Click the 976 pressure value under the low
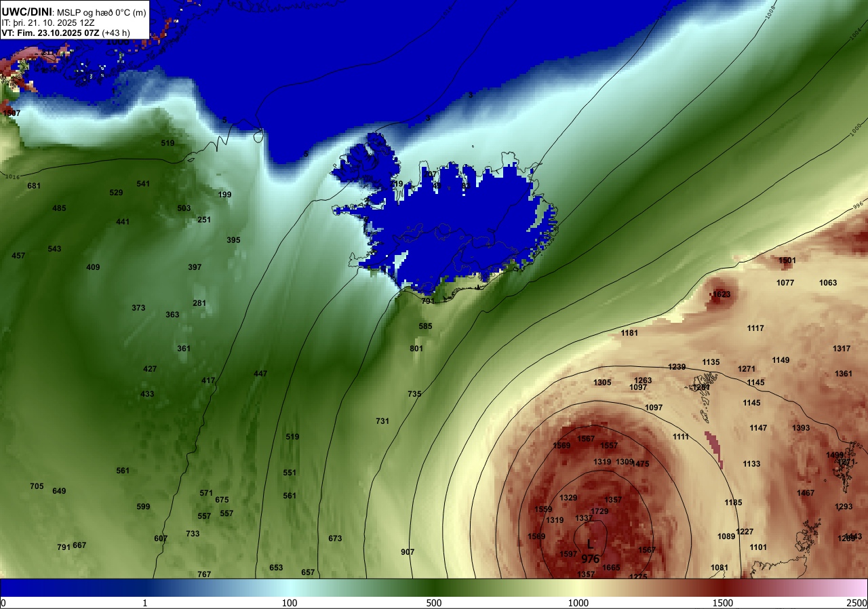868x609 pixels. coord(591,559)
